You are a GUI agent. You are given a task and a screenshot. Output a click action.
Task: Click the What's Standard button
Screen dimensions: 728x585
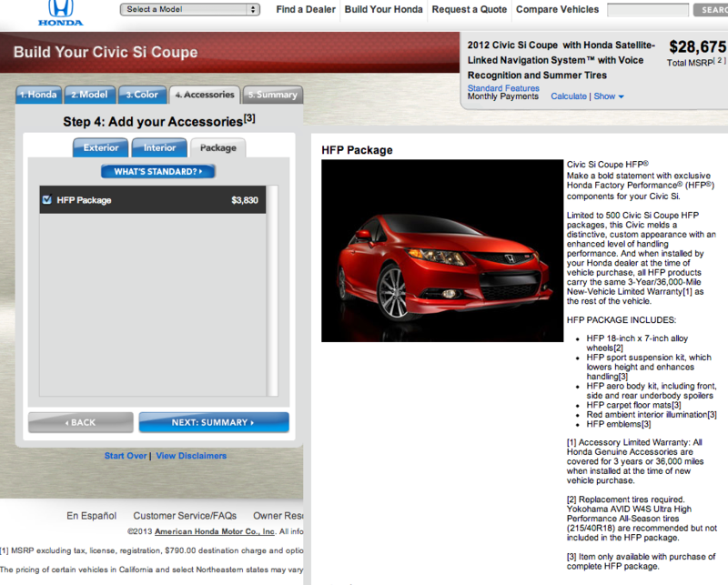(158, 171)
